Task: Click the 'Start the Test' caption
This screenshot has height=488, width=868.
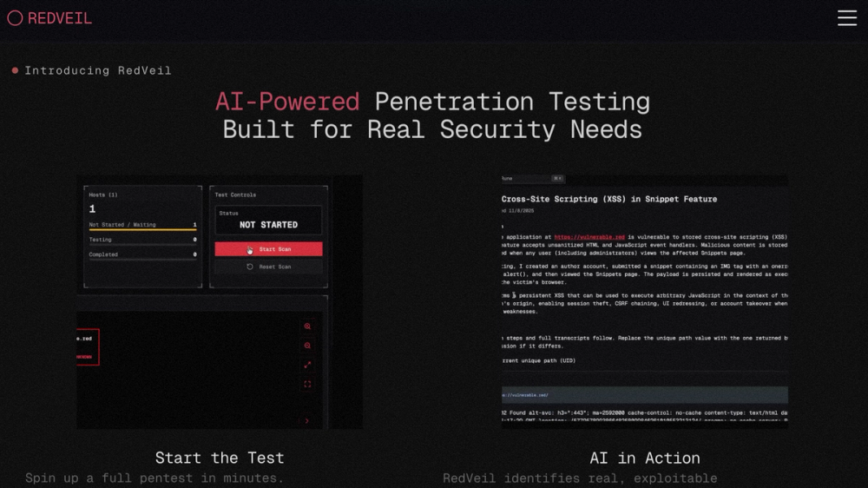Action: pyautogui.click(x=220, y=458)
